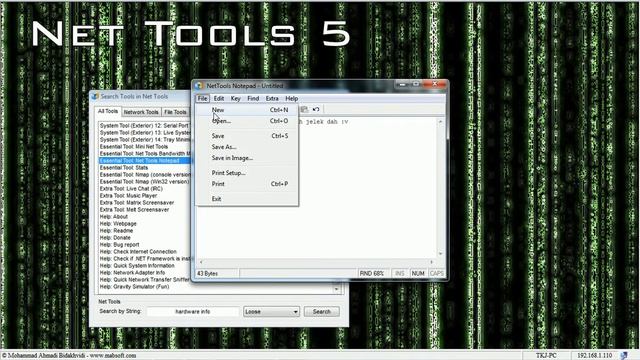The image size is (640, 360).
Task: Click the 43 Bytes status bar cell
Action: (x=216, y=273)
